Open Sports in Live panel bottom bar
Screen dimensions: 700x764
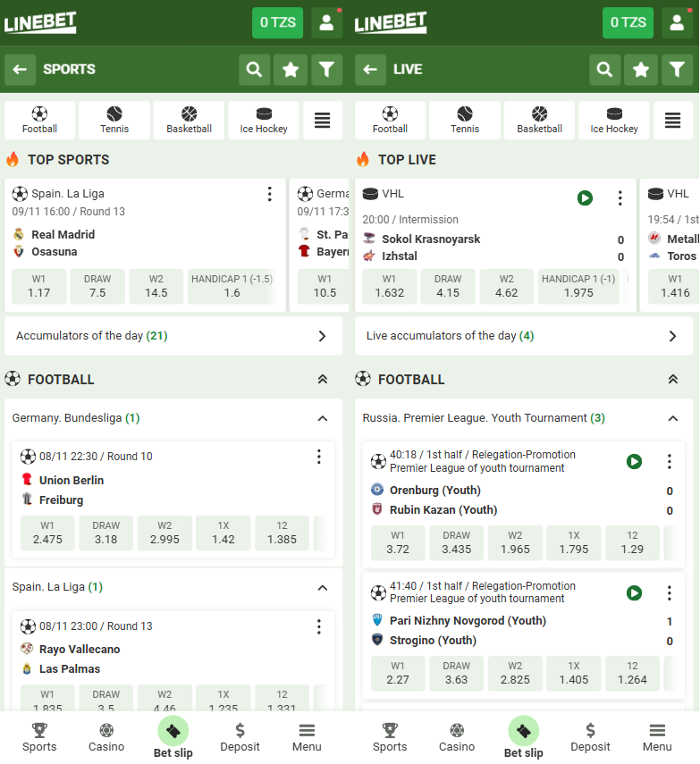click(x=390, y=738)
